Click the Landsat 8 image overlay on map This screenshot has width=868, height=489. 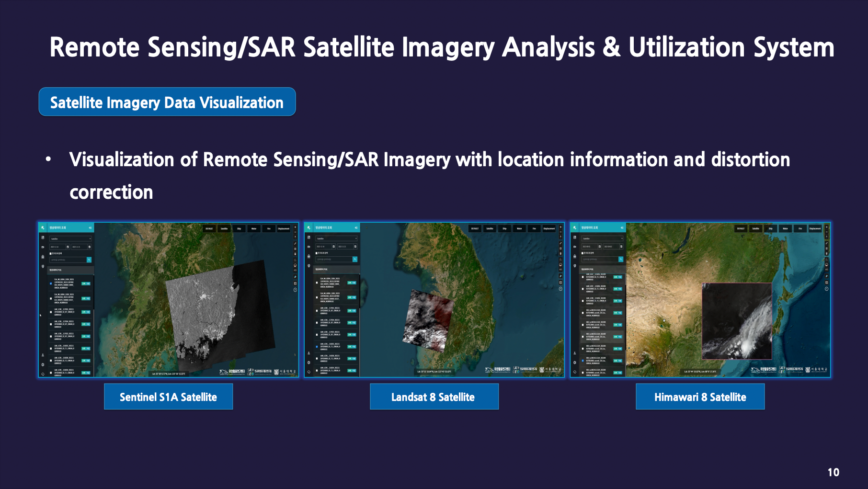pyautogui.click(x=428, y=320)
